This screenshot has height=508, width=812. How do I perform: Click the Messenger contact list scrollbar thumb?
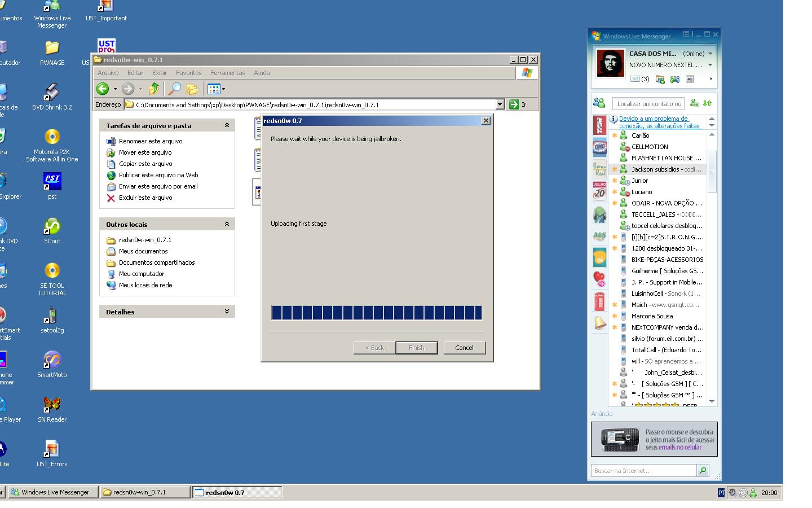click(712, 172)
